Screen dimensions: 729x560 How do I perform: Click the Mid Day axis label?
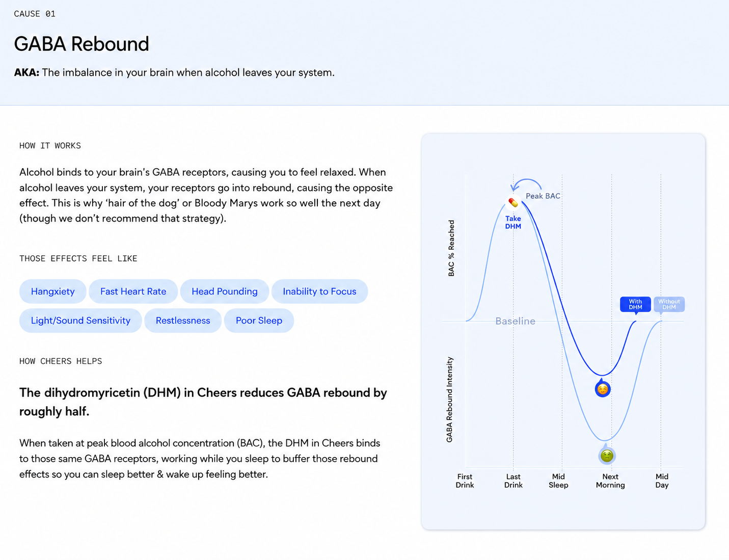(x=662, y=481)
